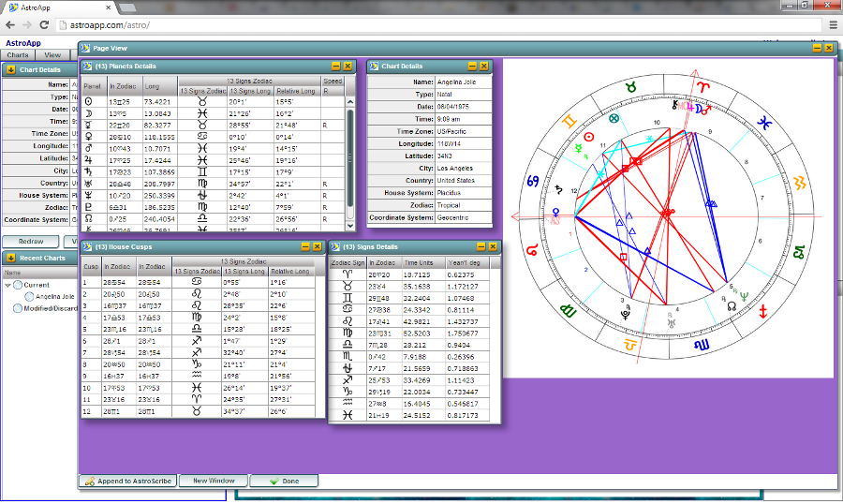Select Angelina Jolie in Recent Charts

(x=54, y=297)
